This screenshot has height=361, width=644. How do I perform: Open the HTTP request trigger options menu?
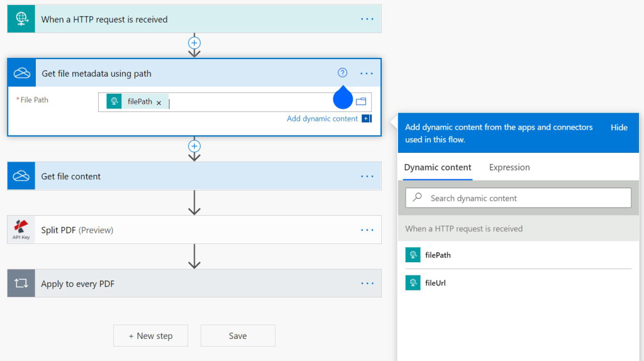coord(367,19)
